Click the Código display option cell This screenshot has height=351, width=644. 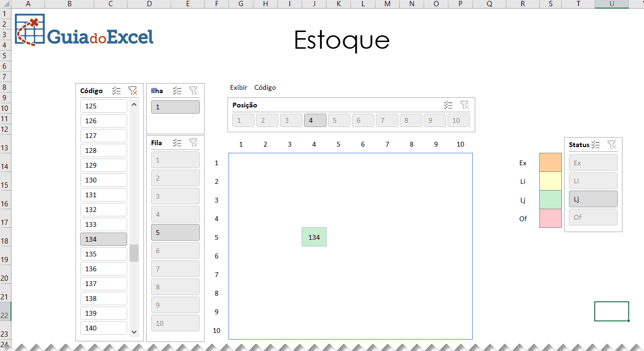[x=265, y=87]
